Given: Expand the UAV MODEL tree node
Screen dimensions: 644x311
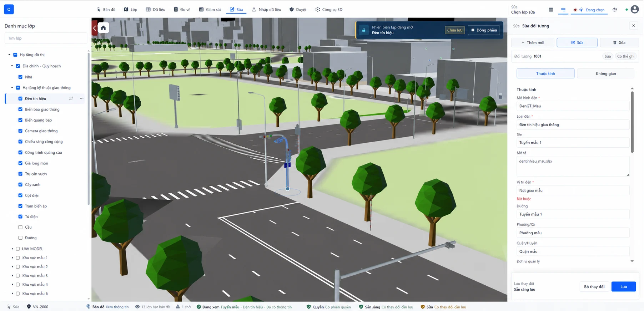Looking at the screenshot, I should click(12, 249).
